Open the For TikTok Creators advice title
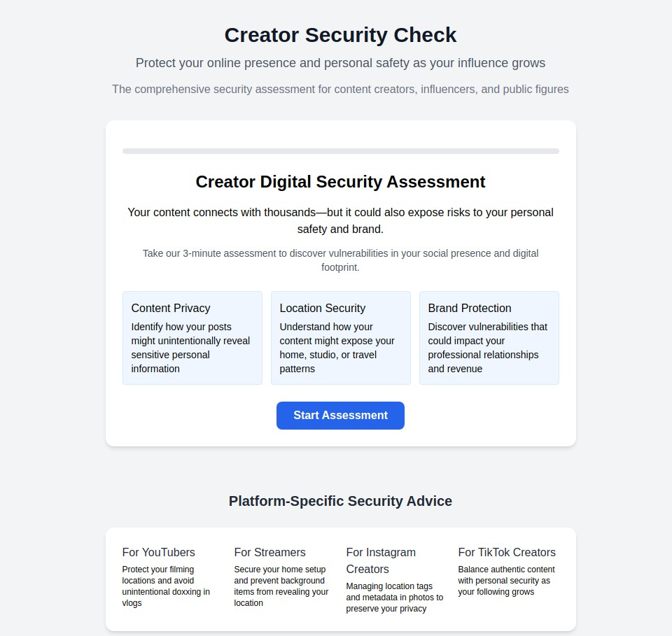The height and width of the screenshot is (636, 672). (507, 552)
